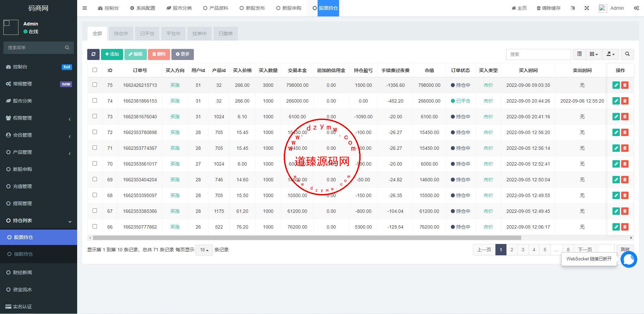Viewport: 644px width, 314px height.
Task: Click 清除缓存 clear cache
Action: [548, 8]
